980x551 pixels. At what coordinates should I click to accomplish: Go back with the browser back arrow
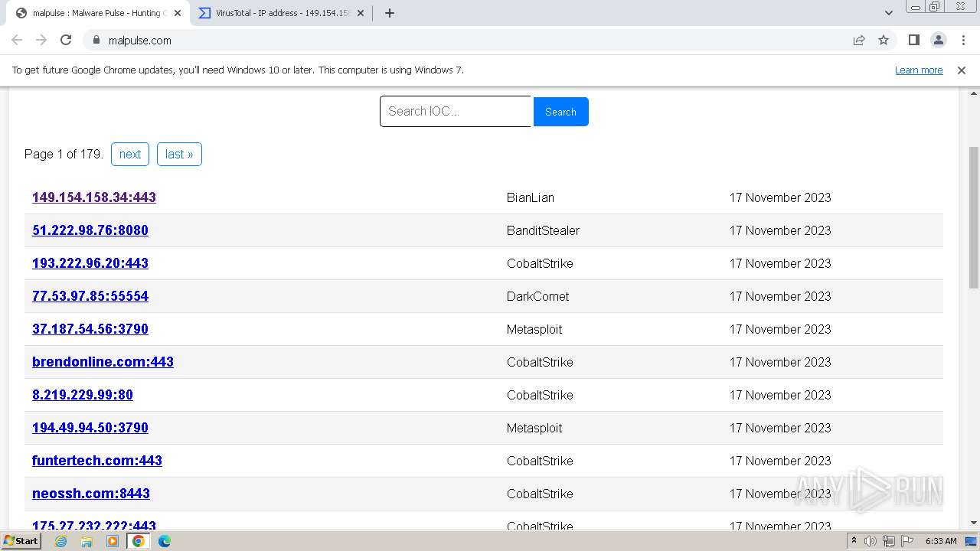pyautogui.click(x=17, y=41)
